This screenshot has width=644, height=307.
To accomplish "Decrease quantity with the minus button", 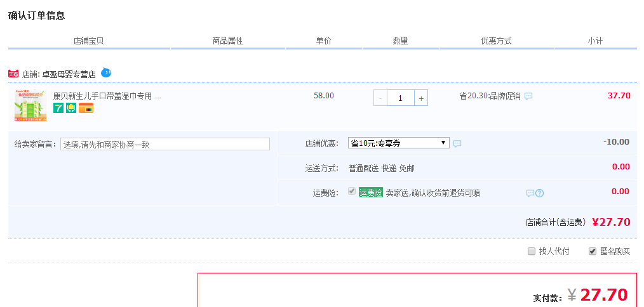I will [380, 98].
